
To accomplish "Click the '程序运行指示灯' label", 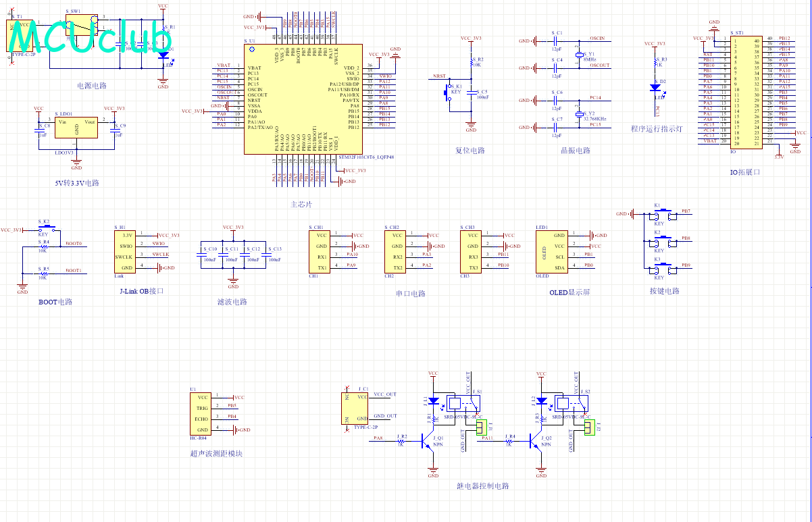I will pyautogui.click(x=656, y=129).
